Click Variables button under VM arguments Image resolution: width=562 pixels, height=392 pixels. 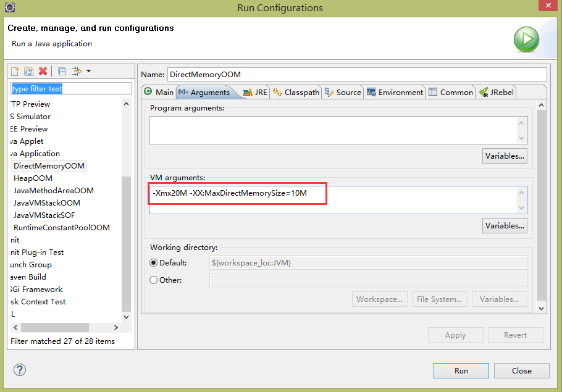pyautogui.click(x=505, y=226)
